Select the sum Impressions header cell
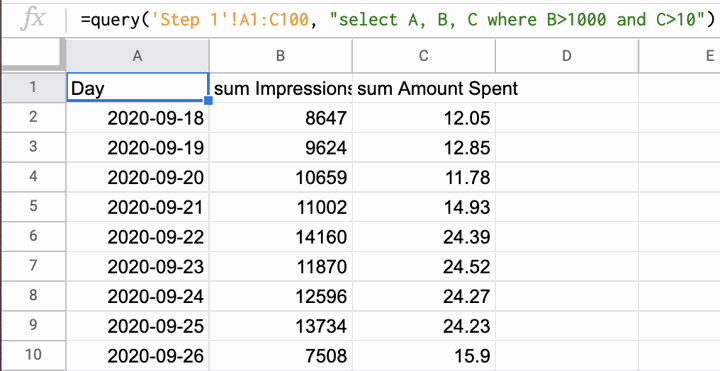 pos(281,88)
